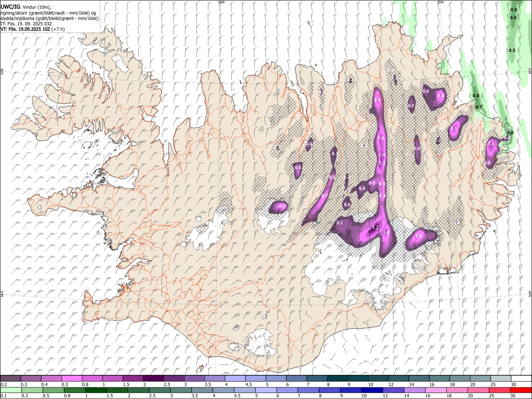Select the dark teal swatch labeled 8 in upper legend
The image size is (532, 399).
pos(337,378)
